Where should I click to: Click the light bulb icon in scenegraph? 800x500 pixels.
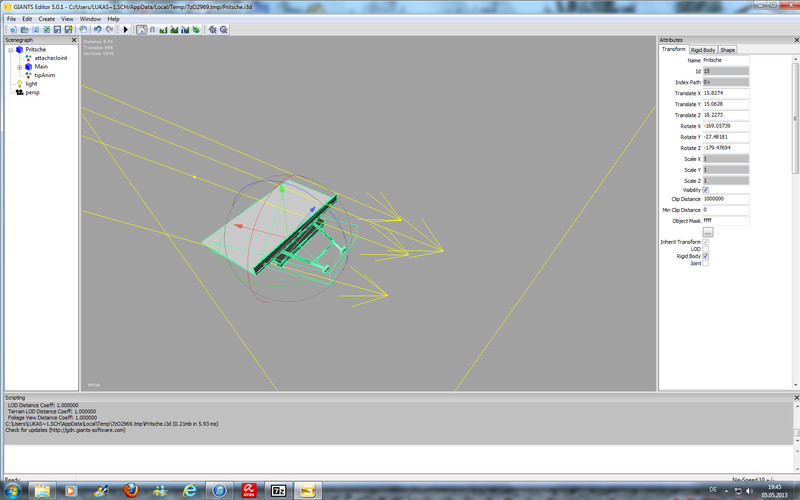point(19,84)
